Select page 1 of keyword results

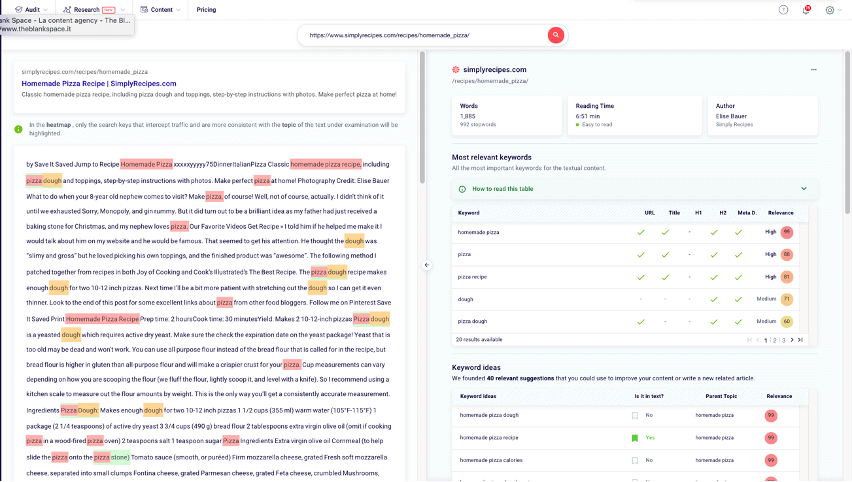766,340
